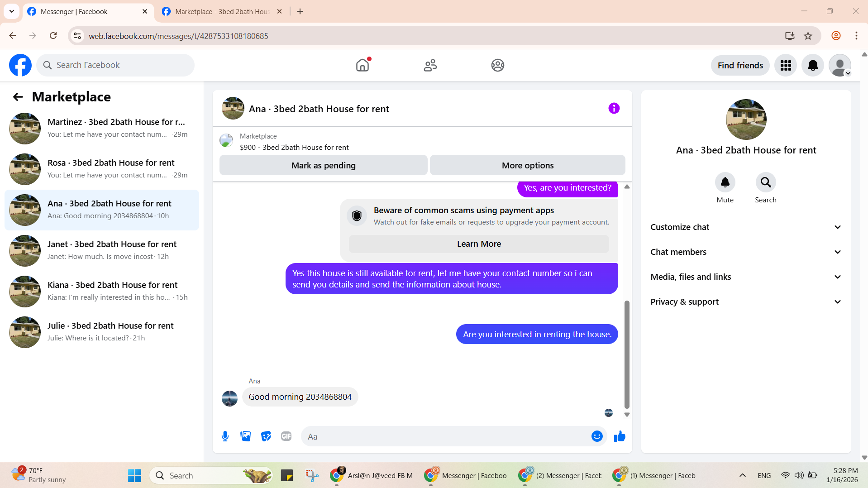Viewport: 868px width, 488px height.
Task: Go to the Home feed icon
Action: 362,65
